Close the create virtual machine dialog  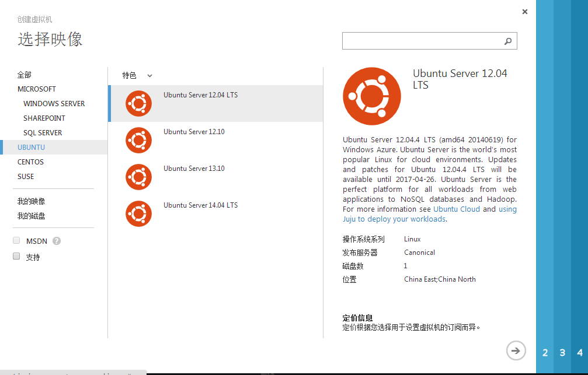click(525, 12)
